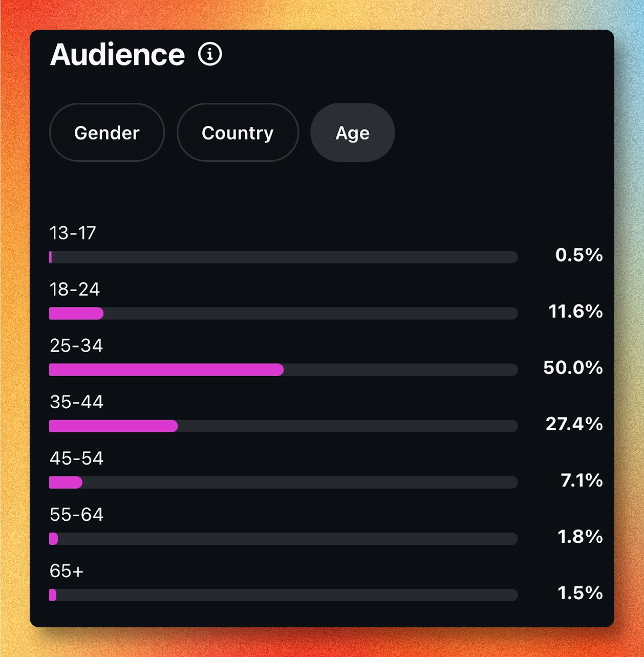Click the 0.5% percentage value

click(x=579, y=255)
